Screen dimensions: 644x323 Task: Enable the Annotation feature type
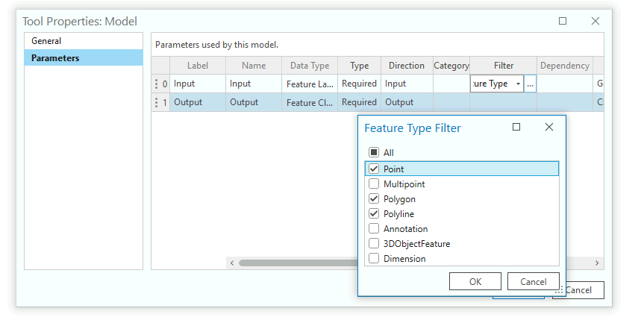tap(374, 229)
